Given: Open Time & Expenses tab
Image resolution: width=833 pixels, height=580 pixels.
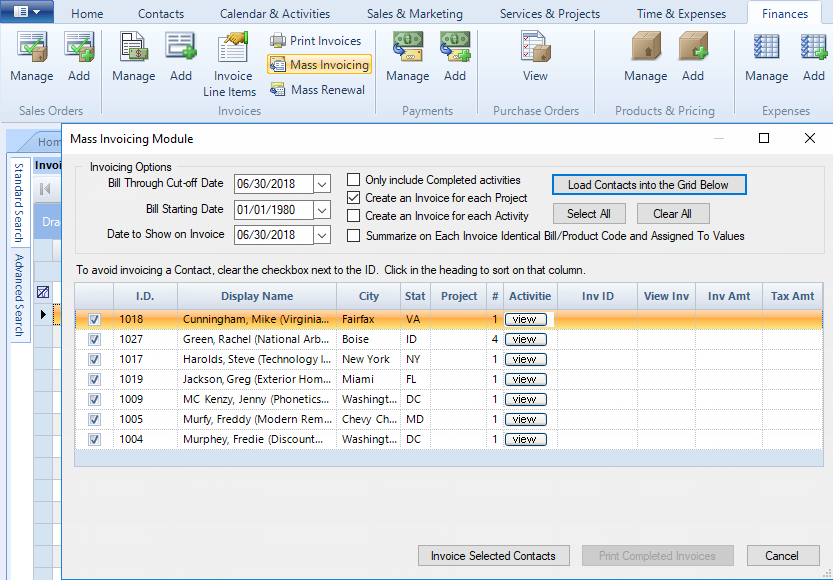Looking at the screenshot, I should [681, 14].
